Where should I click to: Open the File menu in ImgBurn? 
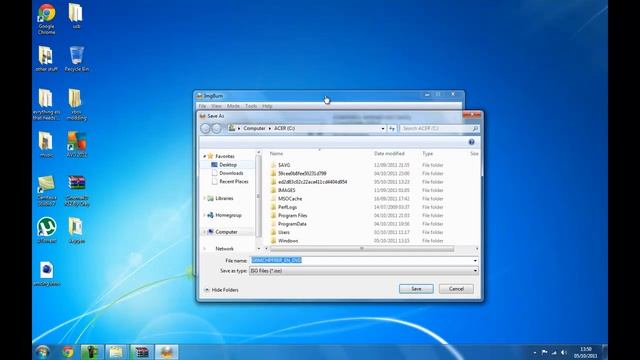[x=202, y=106]
